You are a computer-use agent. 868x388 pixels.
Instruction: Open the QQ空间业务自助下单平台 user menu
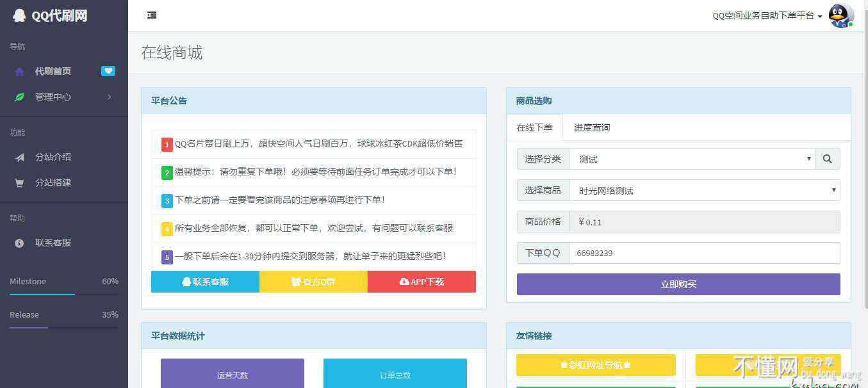click(767, 15)
